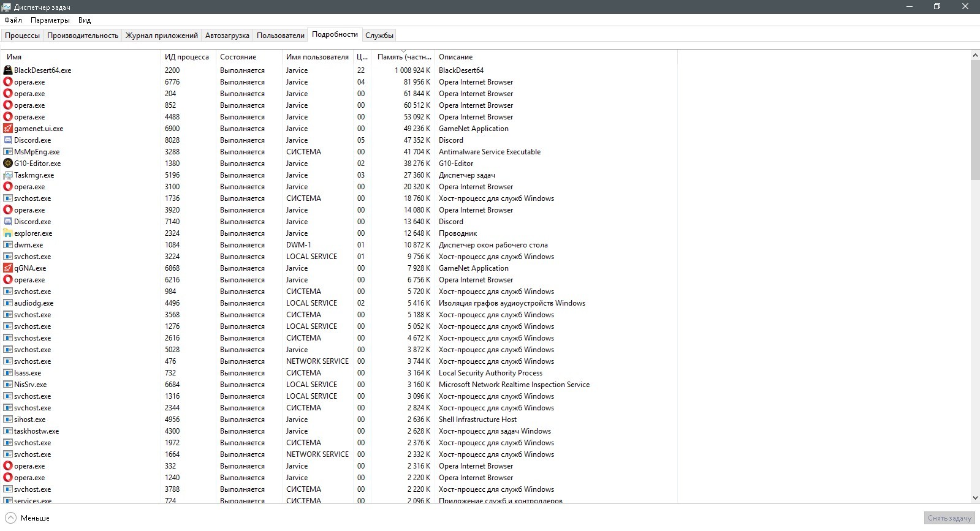This screenshot has height=531, width=980.
Task: Select the Antimalware Service Executable description
Action: coord(490,152)
